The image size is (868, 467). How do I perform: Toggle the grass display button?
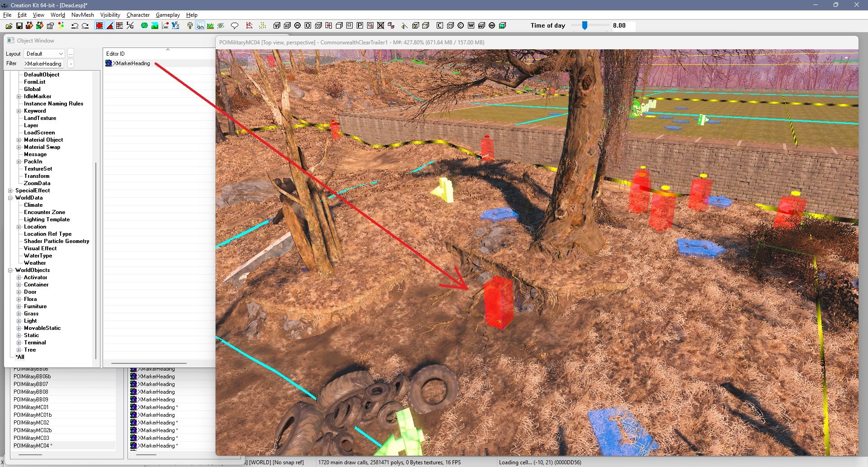[211, 26]
